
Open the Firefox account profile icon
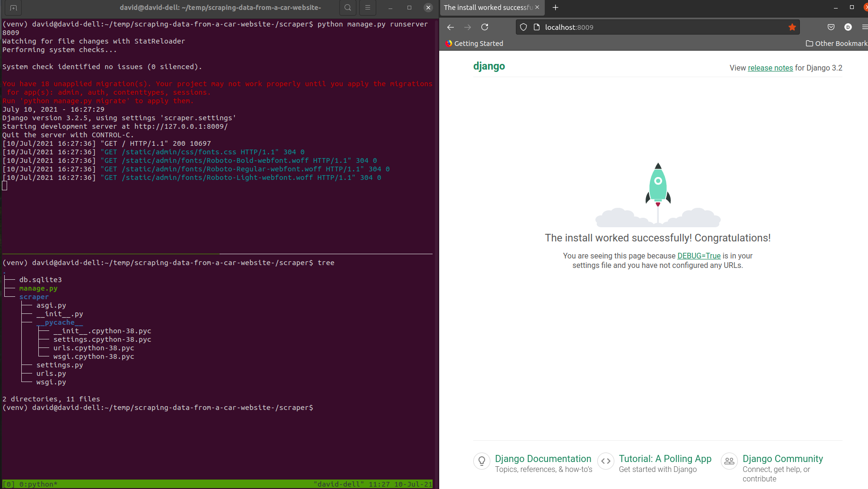(x=848, y=27)
